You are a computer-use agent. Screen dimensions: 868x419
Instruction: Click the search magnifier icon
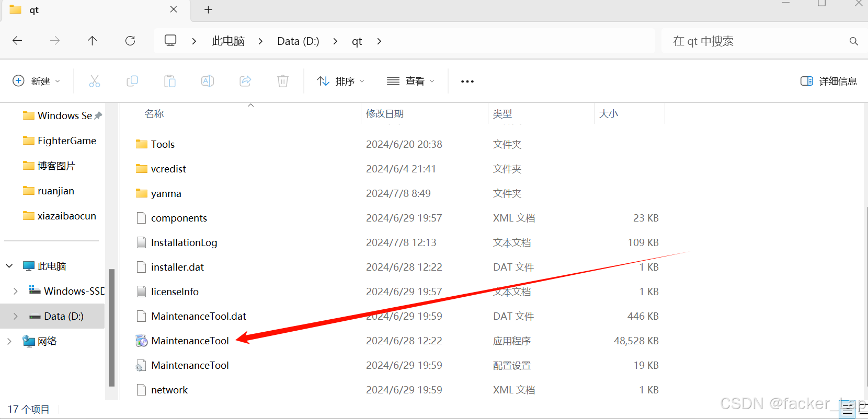(853, 41)
